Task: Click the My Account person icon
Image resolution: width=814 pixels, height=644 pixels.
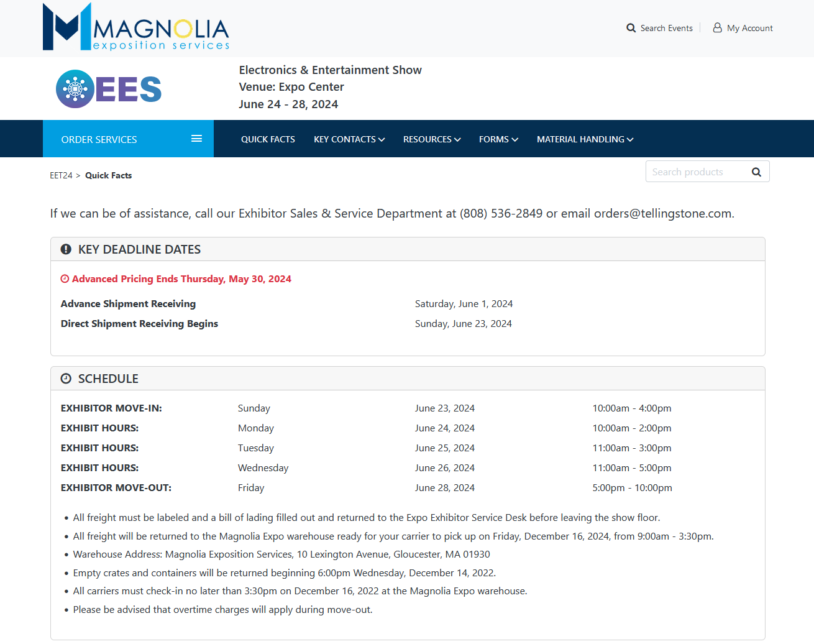Action: [718, 27]
